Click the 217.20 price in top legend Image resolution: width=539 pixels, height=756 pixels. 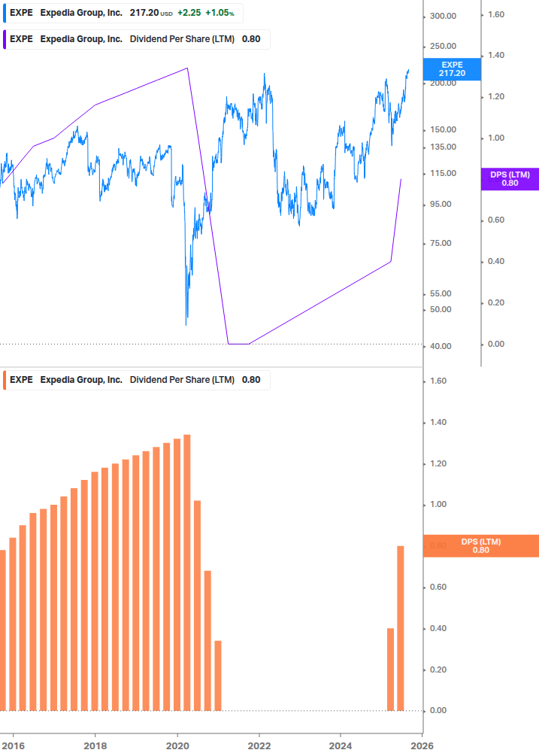[x=144, y=13]
